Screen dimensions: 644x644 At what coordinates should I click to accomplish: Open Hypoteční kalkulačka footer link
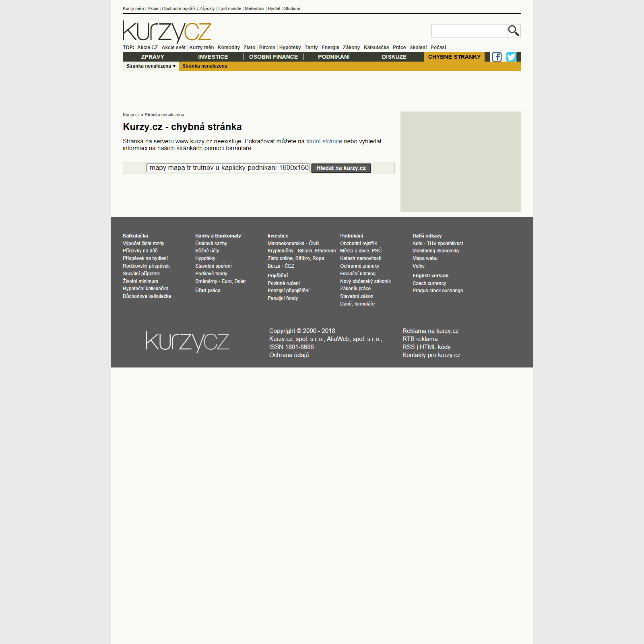pyautogui.click(x=146, y=289)
